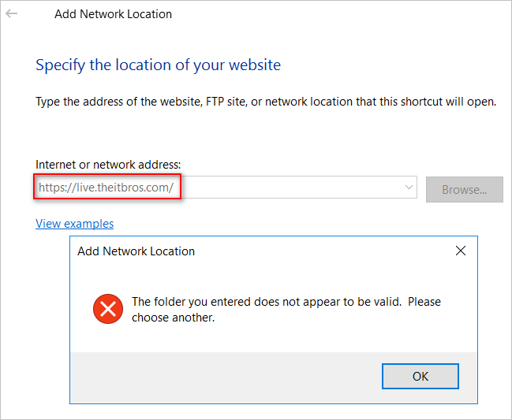Click empty combo box area left of arrow
The width and height of the screenshot is (512, 420).
pyautogui.click(x=290, y=188)
